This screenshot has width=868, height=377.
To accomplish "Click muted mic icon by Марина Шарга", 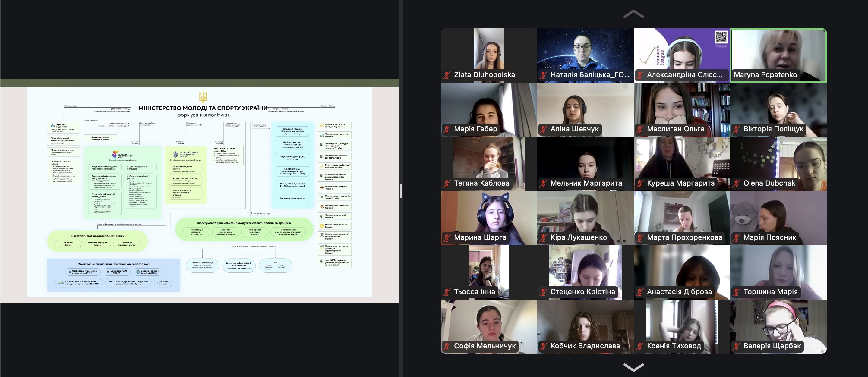I will [447, 238].
